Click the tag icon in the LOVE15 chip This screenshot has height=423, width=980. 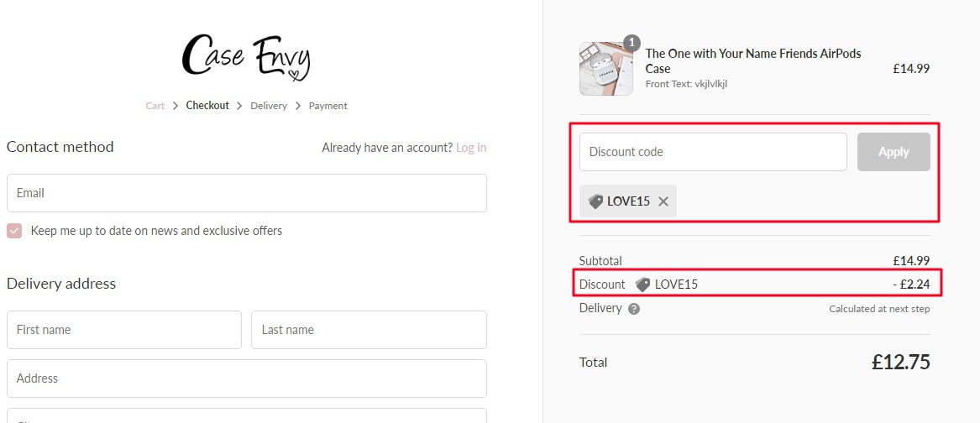[596, 201]
